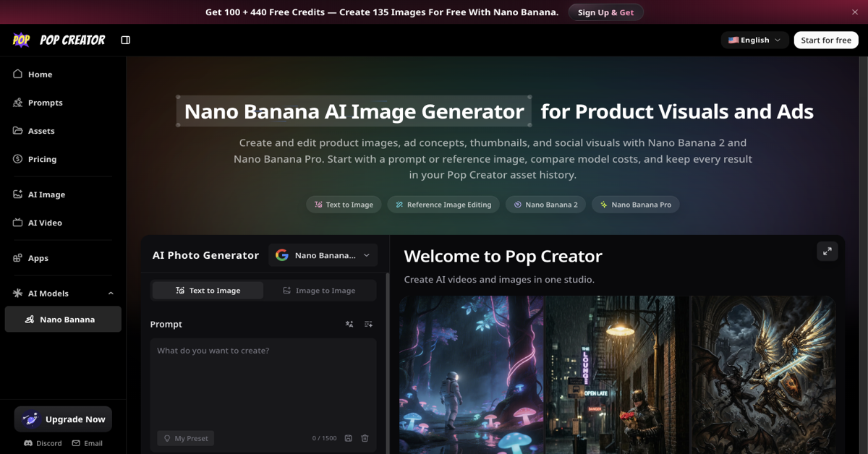Open the Pricing page
This screenshot has width=868, height=454.
point(63,159)
